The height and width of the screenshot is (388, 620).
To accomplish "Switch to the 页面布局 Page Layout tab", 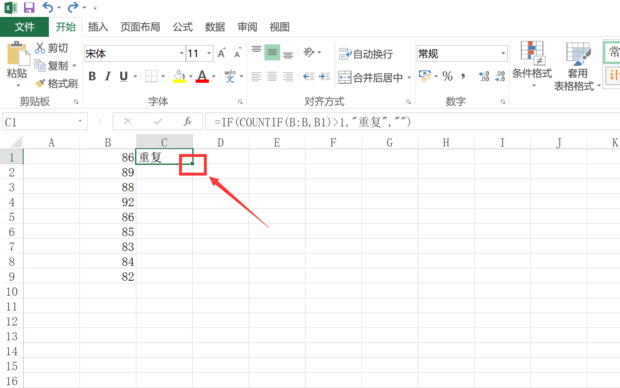I will 140,27.
